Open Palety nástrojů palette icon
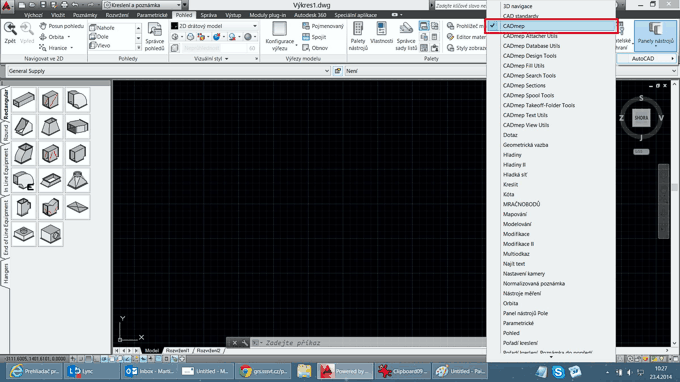 pyautogui.click(x=358, y=36)
